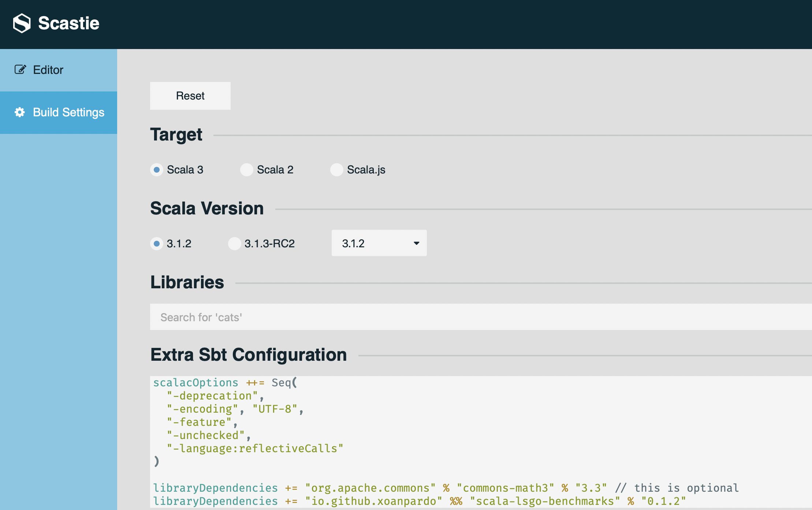812x510 pixels.
Task: Click the Editor pencil icon
Action: click(x=20, y=70)
